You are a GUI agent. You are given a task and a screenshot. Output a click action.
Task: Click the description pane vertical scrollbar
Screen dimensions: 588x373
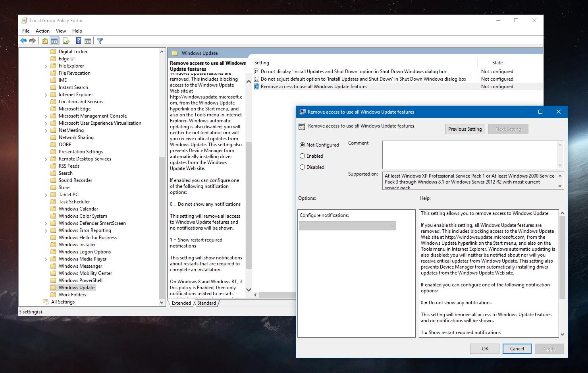tap(249, 205)
